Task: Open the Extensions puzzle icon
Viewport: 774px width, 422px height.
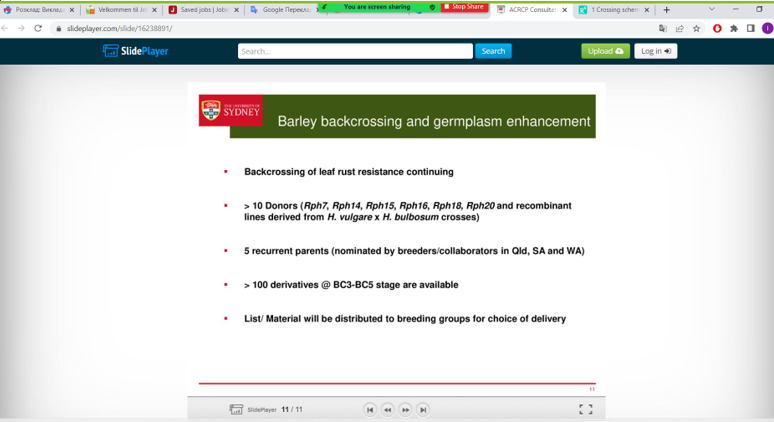Action: pos(734,29)
